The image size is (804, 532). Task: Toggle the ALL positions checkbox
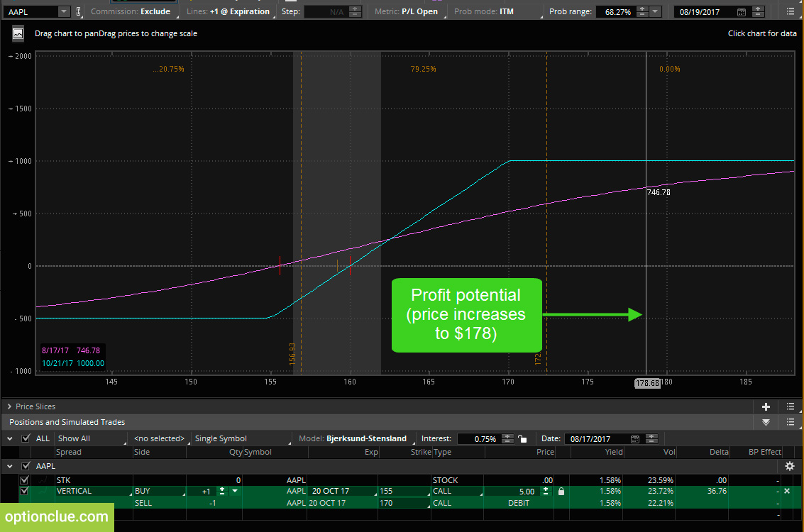tap(26, 438)
